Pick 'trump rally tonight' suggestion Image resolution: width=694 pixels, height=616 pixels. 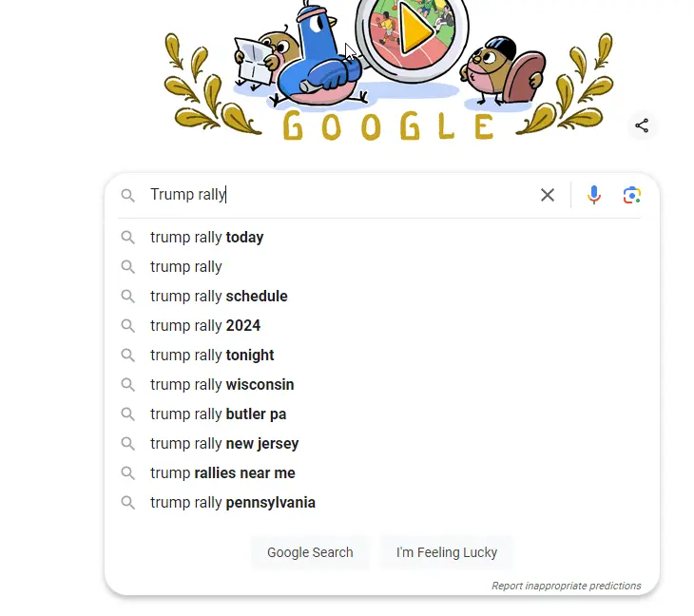coord(212,356)
